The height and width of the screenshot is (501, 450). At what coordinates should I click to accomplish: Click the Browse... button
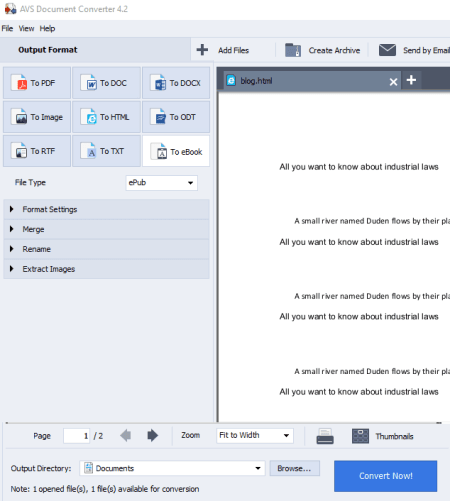[294, 468]
